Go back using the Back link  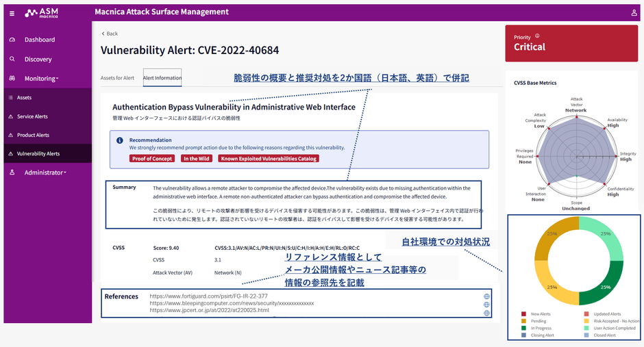click(110, 34)
